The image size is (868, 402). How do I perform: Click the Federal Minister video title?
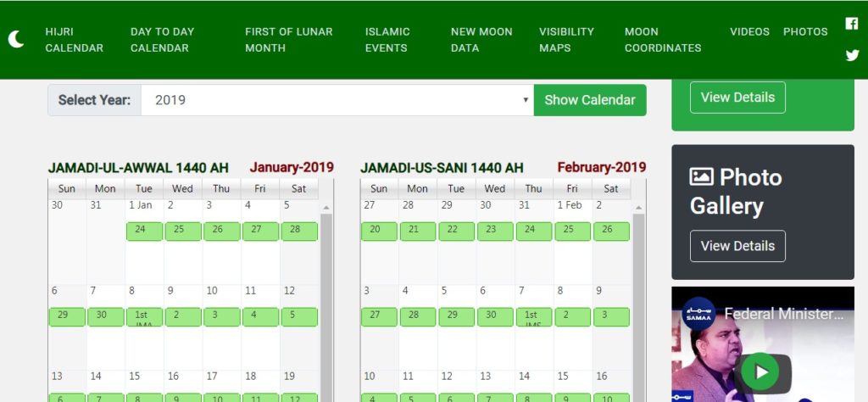coord(784,314)
